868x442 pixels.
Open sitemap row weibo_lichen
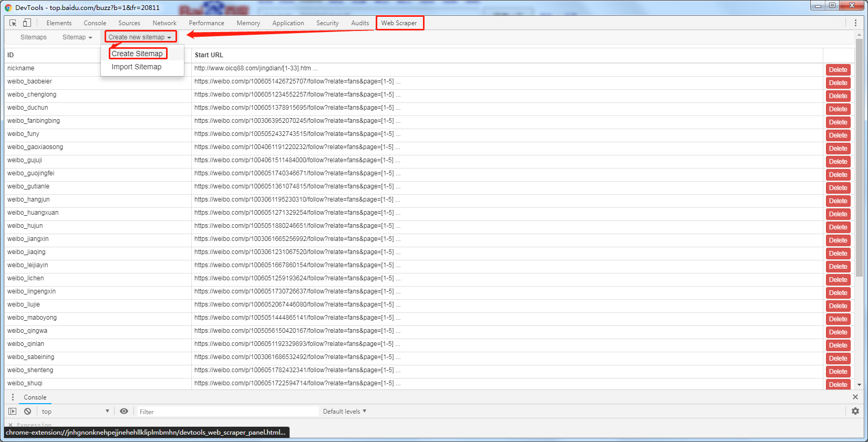pos(429,280)
